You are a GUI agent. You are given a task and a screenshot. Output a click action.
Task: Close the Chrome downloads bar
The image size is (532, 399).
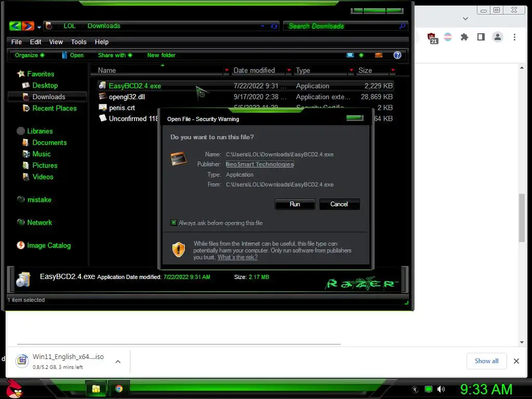[x=516, y=361]
